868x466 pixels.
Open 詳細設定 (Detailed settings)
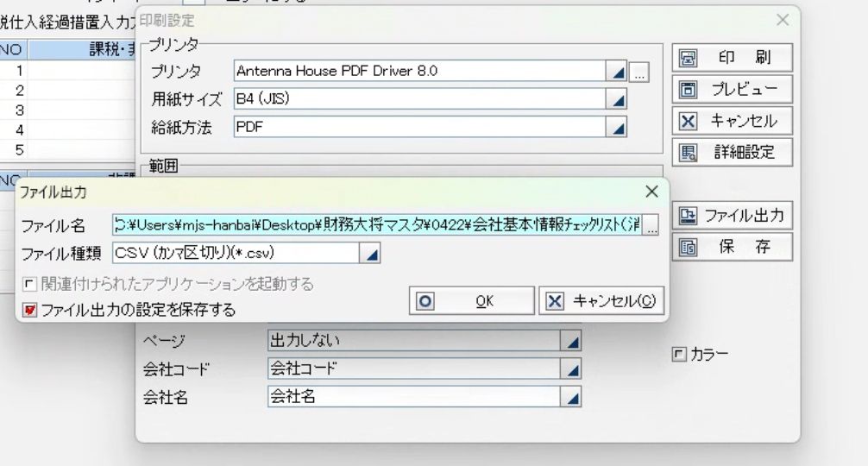click(724, 152)
